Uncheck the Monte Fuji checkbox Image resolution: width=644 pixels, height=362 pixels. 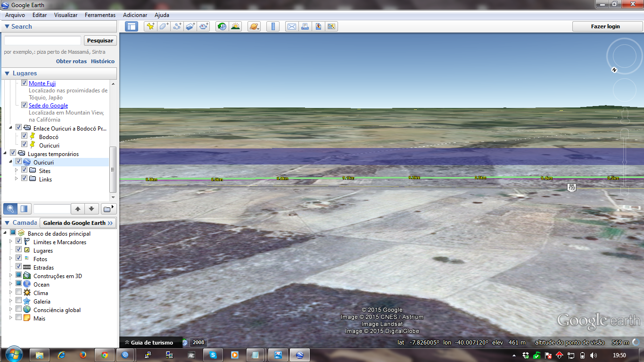click(25, 83)
